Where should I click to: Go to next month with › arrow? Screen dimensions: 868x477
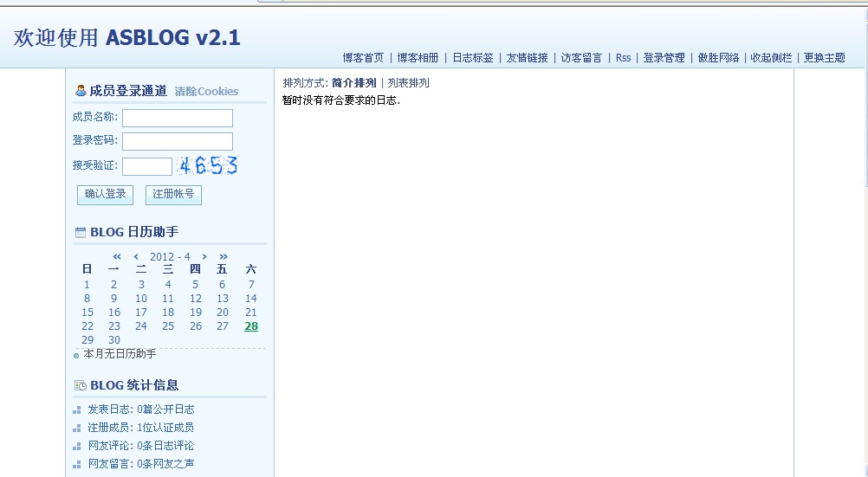(204, 257)
